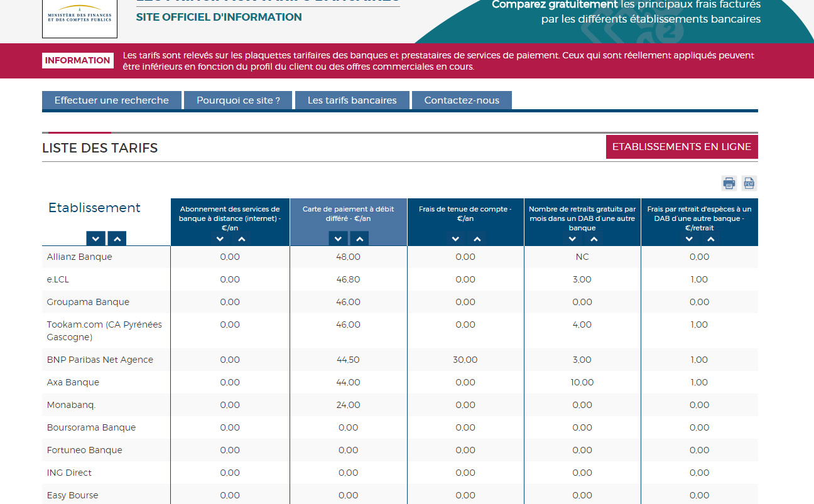Sort Etablissement column ascending
This screenshot has height=504, width=814.
point(117,239)
